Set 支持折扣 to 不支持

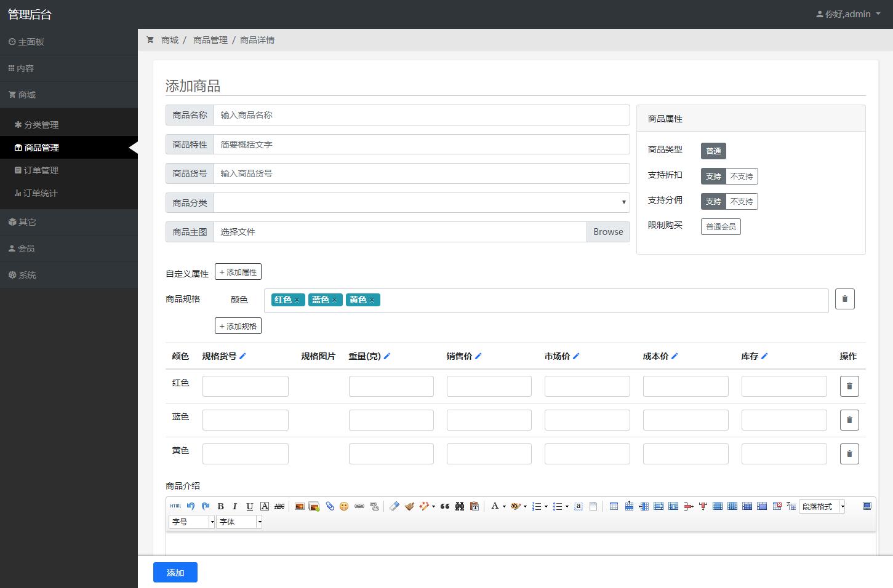click(x=742, y=176)
